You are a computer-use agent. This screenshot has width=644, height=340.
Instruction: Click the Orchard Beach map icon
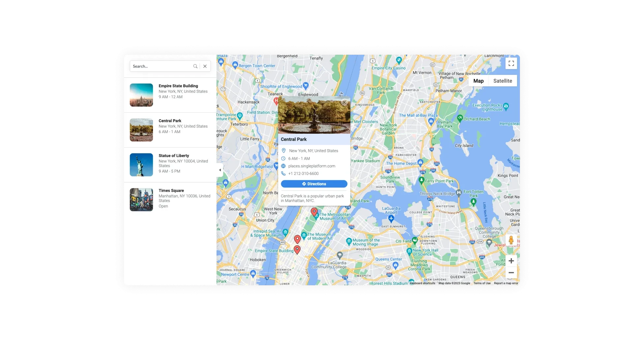click(460, 118)
